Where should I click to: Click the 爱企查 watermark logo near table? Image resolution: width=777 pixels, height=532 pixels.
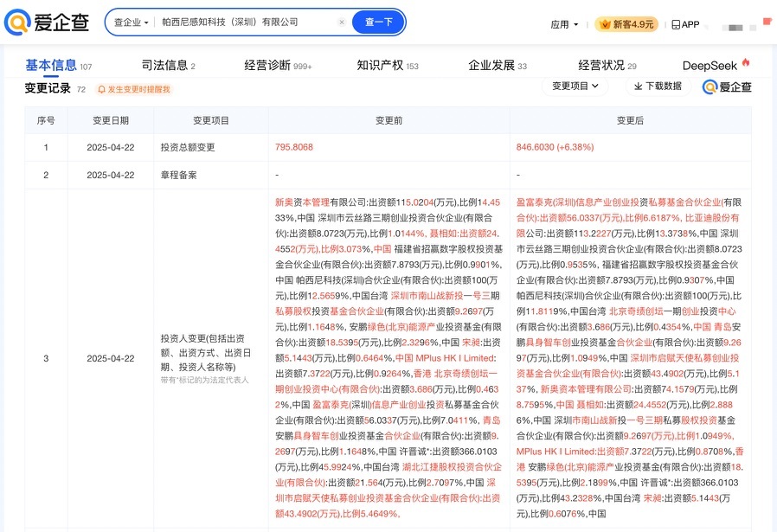coord(727,87)
